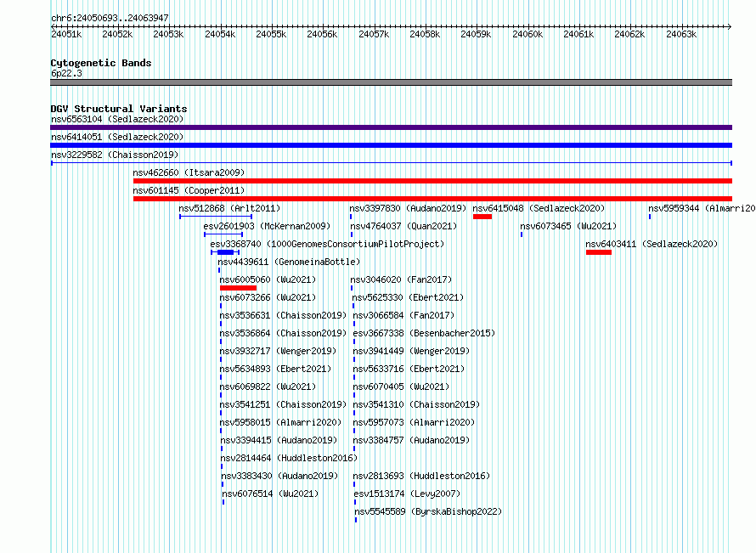Open nsv2813693 (Huddleston2016) variant

(x=421, y=476)
